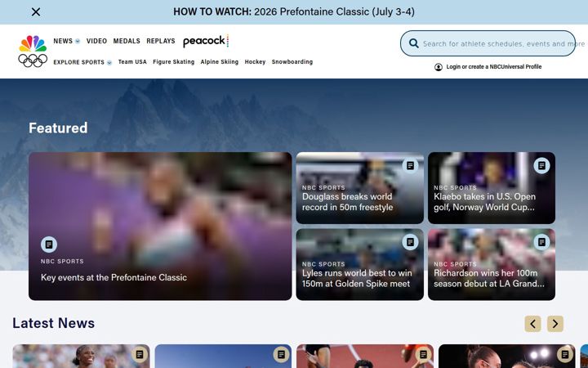This screenshot has height=368, width=588.
Task: Click article icon on Lyles 150m card
Action: [410, 242]
